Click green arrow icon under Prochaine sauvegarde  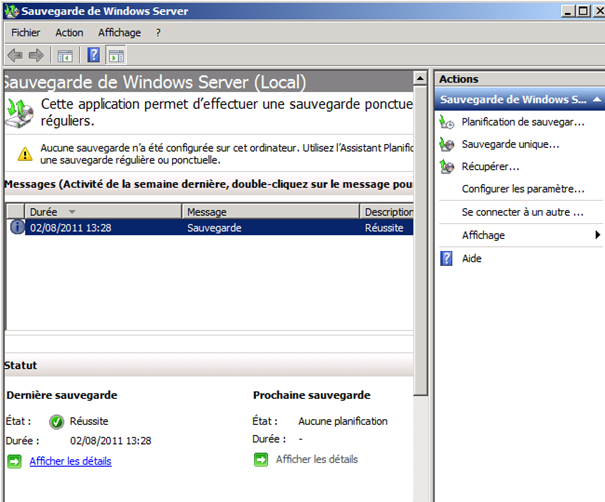point(261,460)
